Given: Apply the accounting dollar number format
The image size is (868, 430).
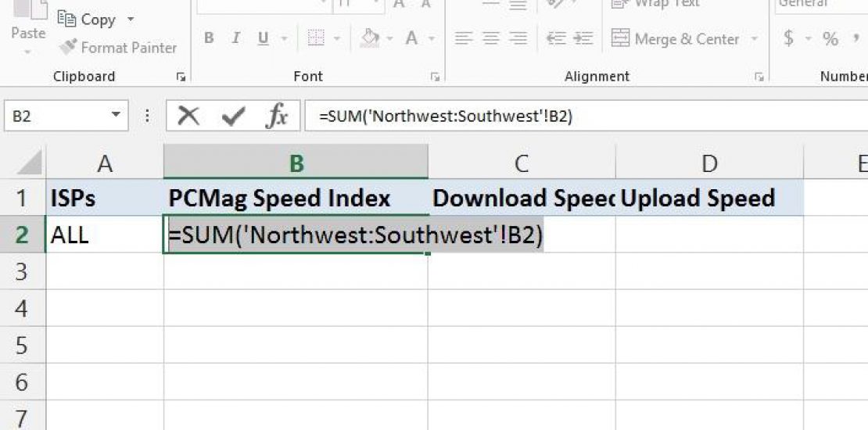Looking at the screenshot, I should click(x=788, y=38).
